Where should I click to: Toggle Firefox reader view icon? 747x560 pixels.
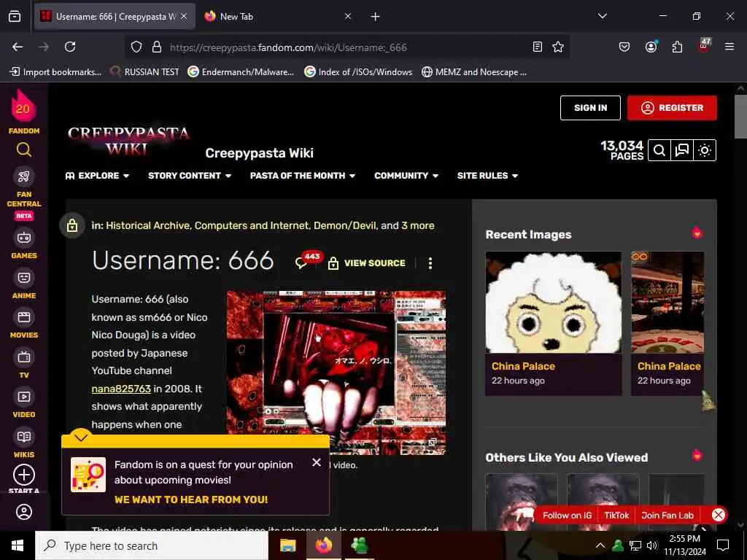(538, 47)
